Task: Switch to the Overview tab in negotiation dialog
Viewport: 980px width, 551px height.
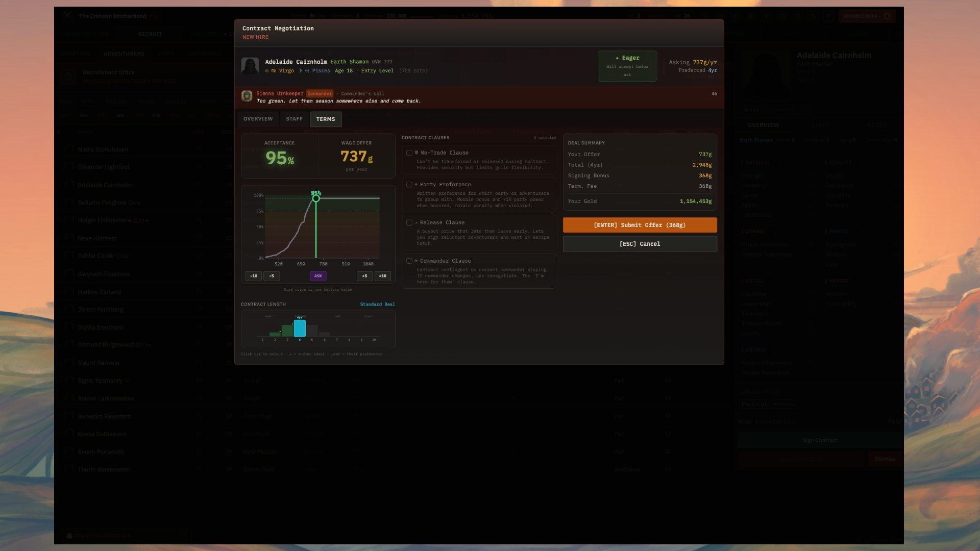Action: coord(258,119)
